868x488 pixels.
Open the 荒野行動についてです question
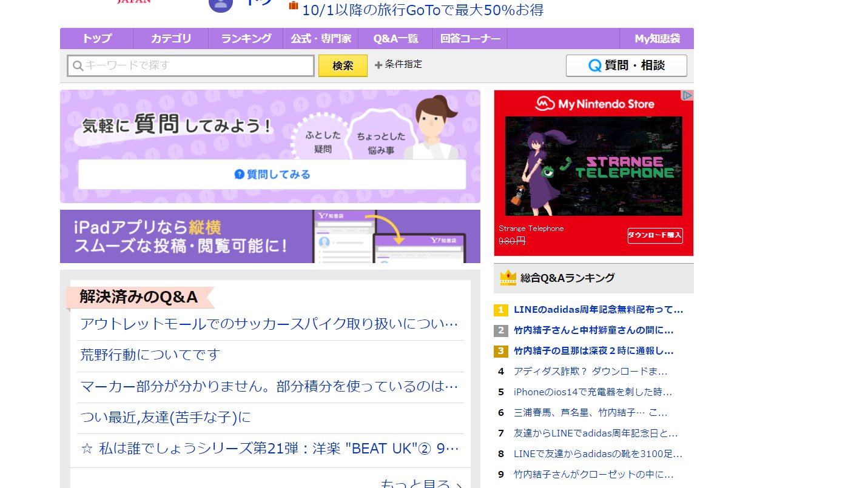click(150, 355)
